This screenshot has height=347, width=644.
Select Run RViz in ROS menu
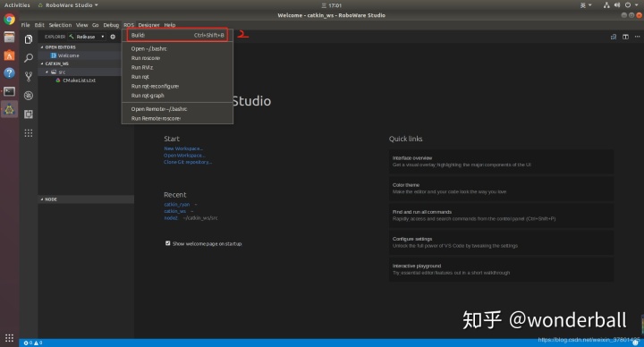pos(177,67)
